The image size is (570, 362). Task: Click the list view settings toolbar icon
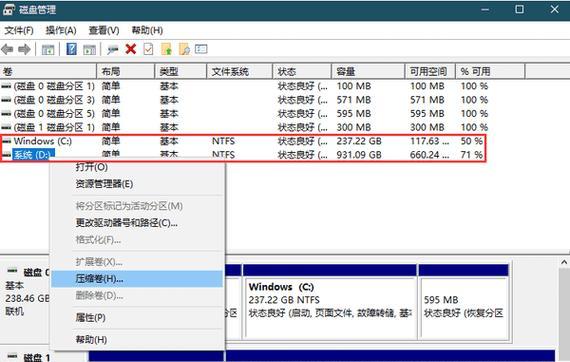(201, 49)
